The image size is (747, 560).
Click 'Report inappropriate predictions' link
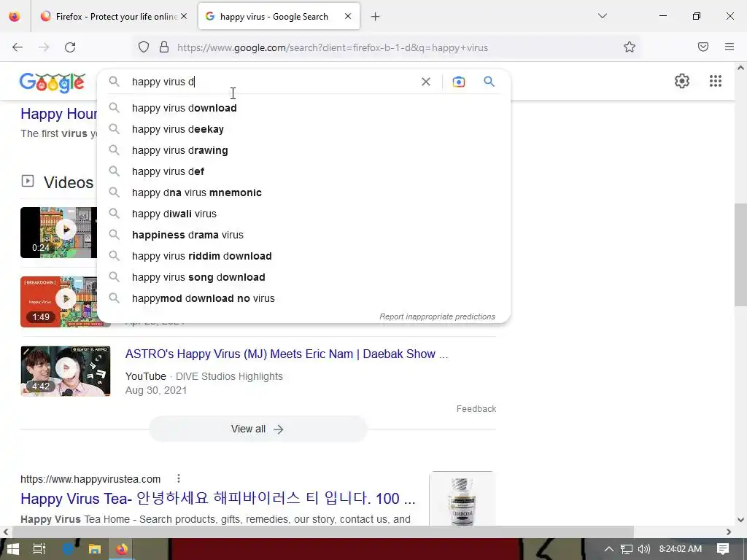click(438, 316)
